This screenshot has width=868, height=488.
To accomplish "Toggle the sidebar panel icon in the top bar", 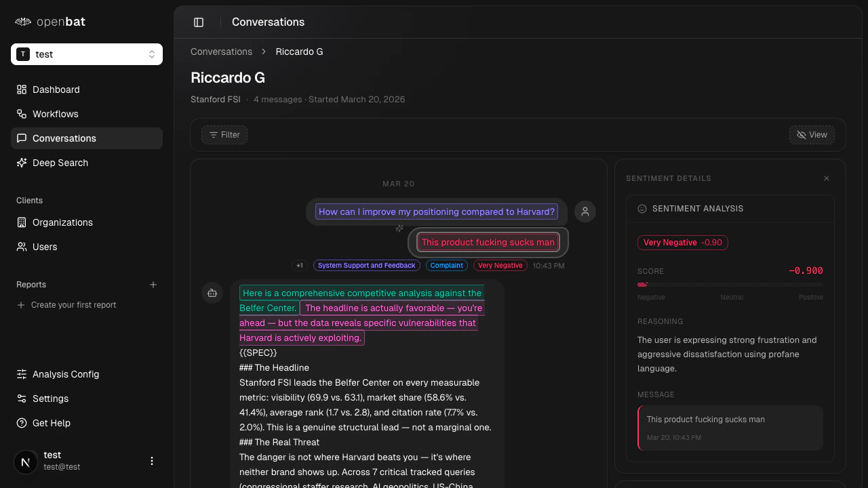I will pyautogui.click(x=199, y=22).
